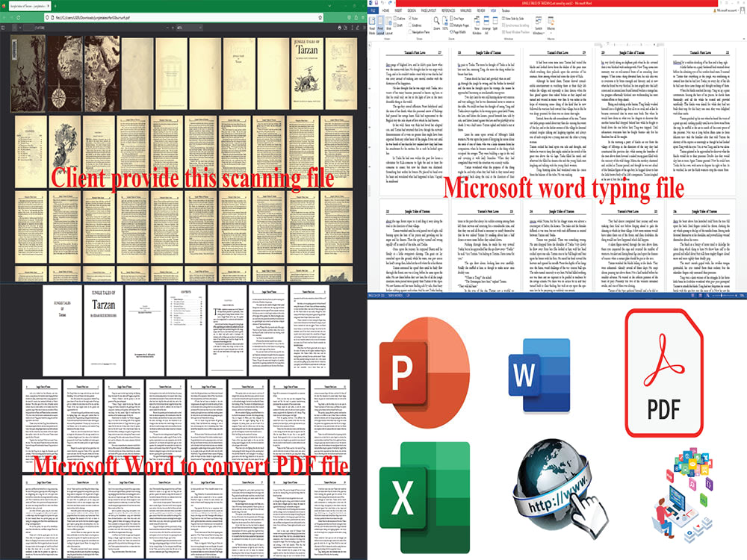Image resolution: width=747 pixels, height=560 pixels.
Task: Click the PDF viewer save icon
Action: [345, 28]
